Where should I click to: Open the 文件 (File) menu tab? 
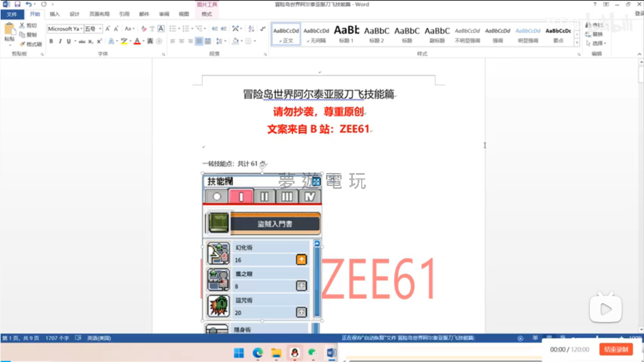pos(12,14)
